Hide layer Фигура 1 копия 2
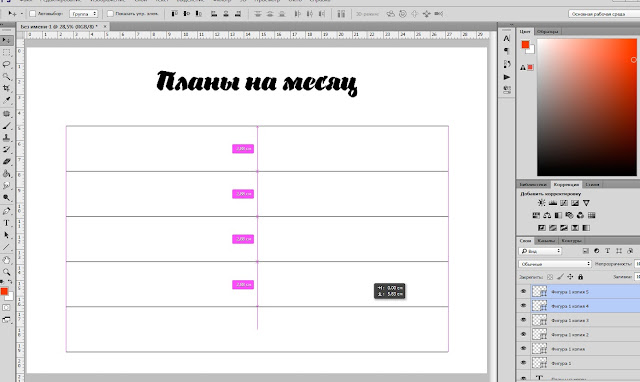 (x=523, y=334)
